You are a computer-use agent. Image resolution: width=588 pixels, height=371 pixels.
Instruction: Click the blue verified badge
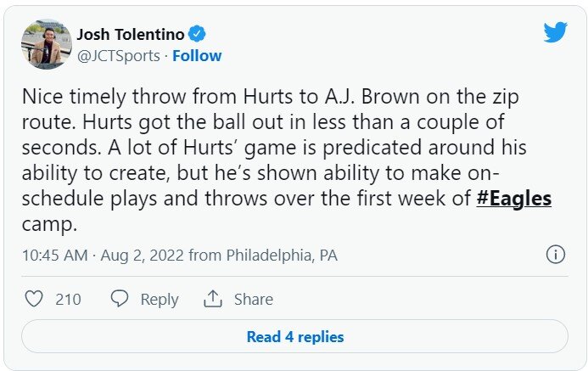(197, 35)
